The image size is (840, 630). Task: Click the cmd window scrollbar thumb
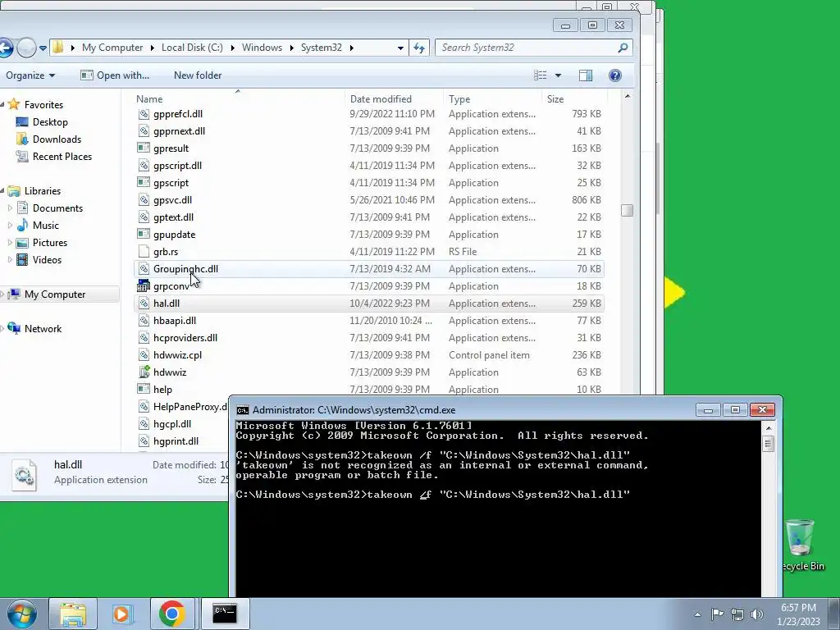point(768,444)
